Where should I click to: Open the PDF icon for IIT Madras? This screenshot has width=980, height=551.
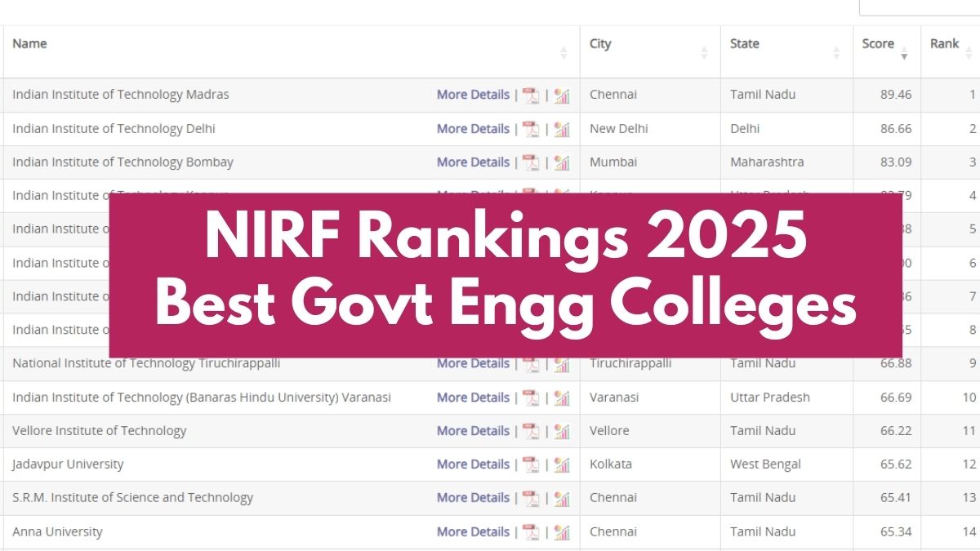(531, 96)
